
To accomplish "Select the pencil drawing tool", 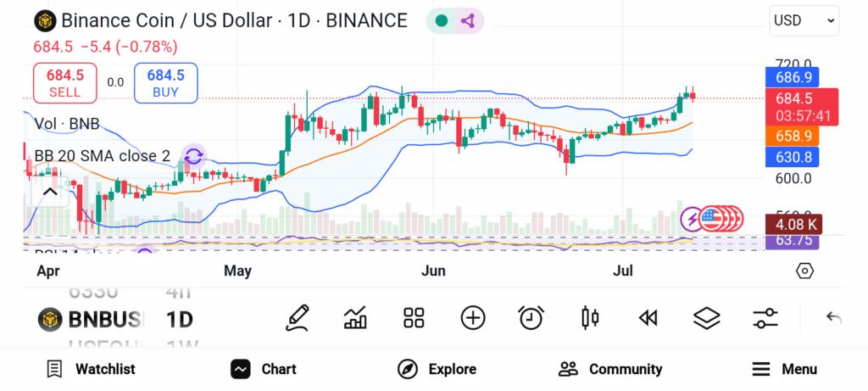I will click(x=298, y=318).
